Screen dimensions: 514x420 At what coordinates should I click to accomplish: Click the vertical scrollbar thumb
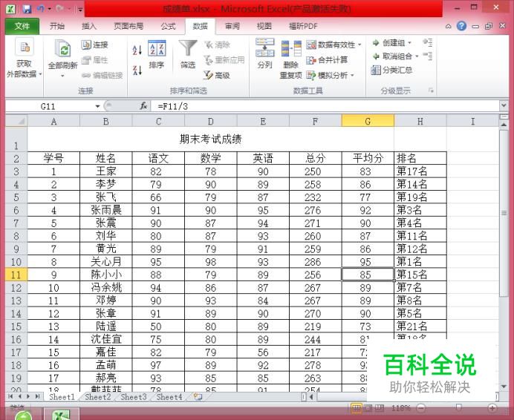coord(504,213)
